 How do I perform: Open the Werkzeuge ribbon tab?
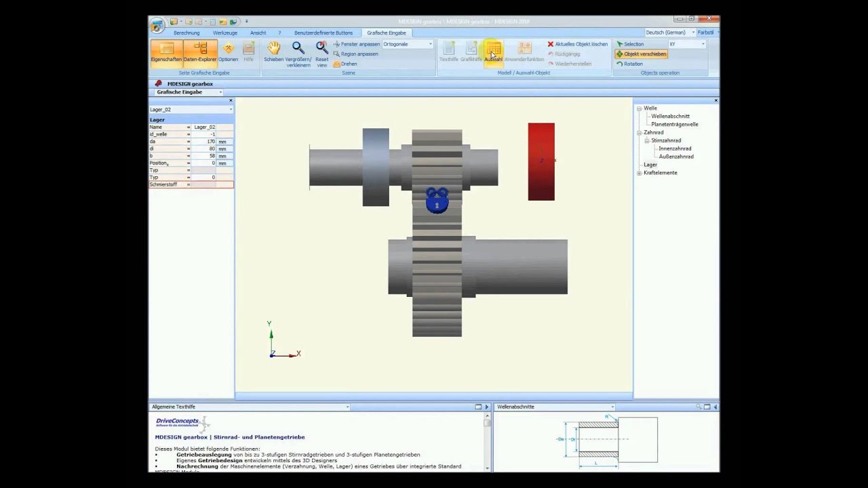pyautogui.click(x=225, y=33)
